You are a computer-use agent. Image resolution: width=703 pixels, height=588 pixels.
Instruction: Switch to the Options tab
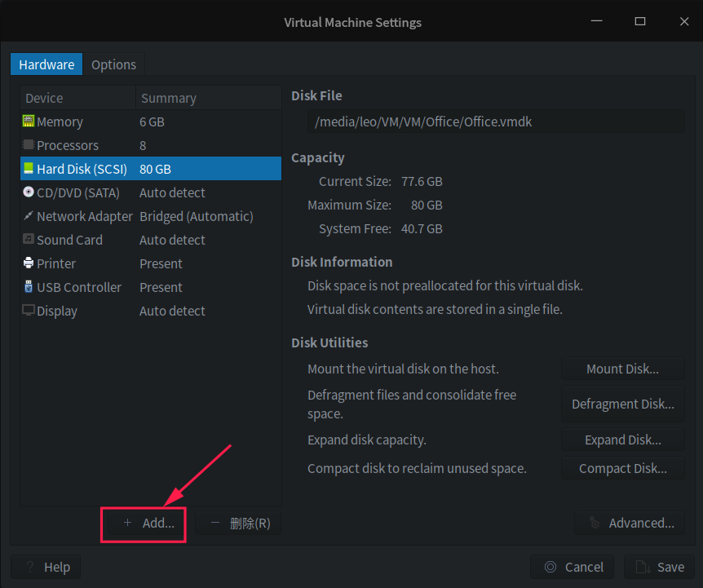point(113,64)
